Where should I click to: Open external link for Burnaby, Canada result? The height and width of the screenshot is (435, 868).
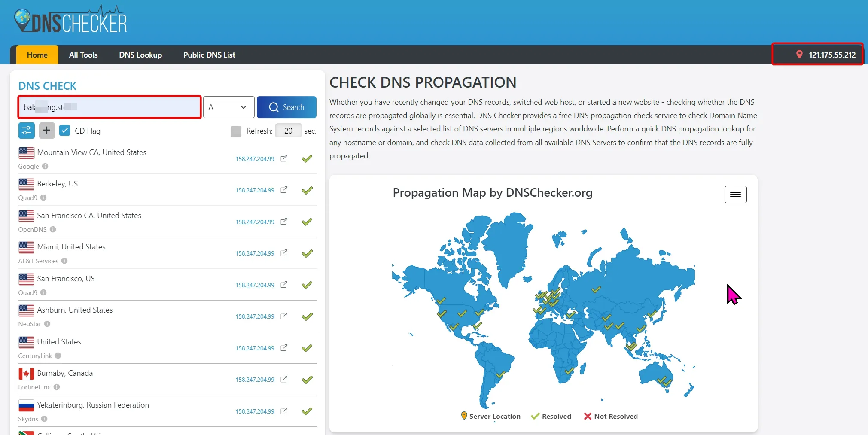[284, 379]
